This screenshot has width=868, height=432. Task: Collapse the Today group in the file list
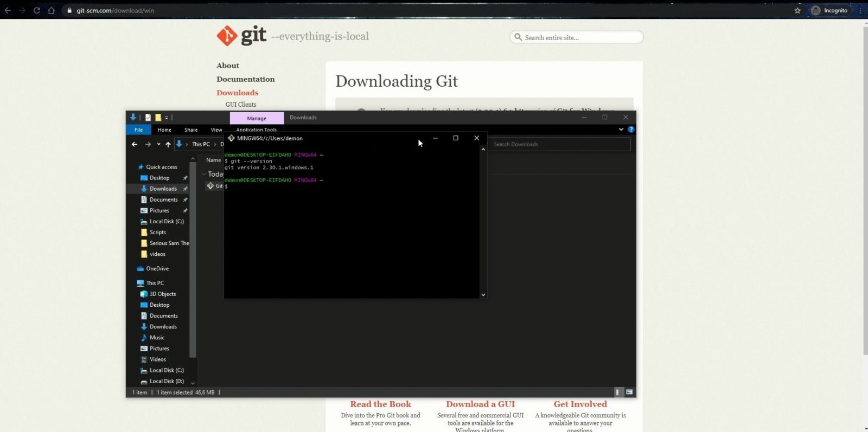(203, 174)
